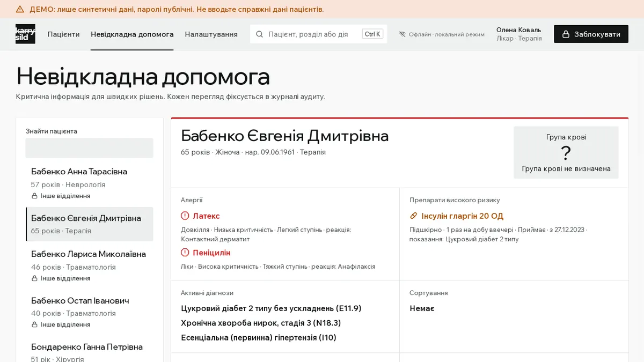Click the Інсулін гларгін 20 ОД medication

click(x=462, y=216)
